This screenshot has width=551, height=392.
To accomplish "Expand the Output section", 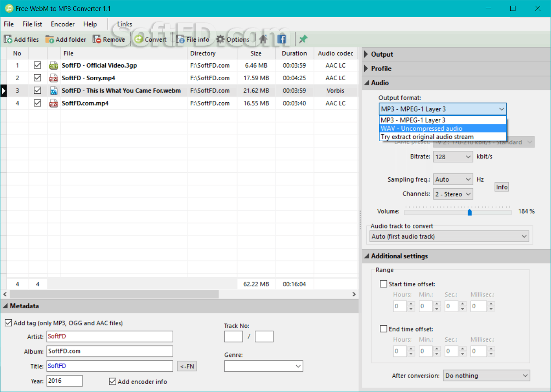I will 366,54.
